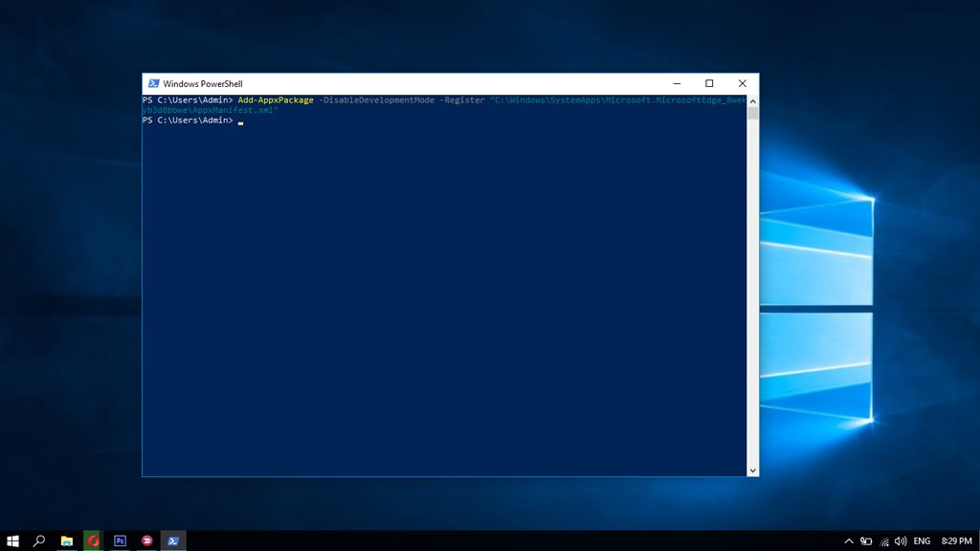The image size is (980, 551).
Task: Click the scrollbar down arrow in PowerShell
Action: [752, 471]
